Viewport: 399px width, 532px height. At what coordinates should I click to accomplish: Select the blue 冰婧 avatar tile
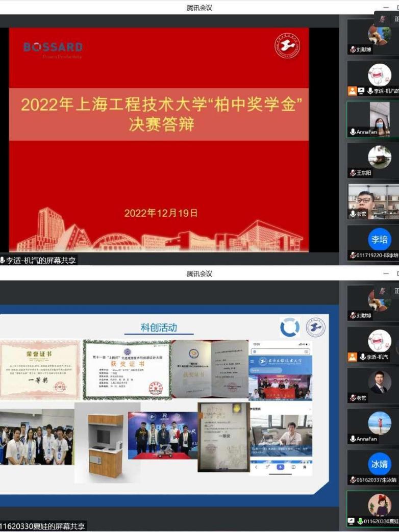(379, 464)
